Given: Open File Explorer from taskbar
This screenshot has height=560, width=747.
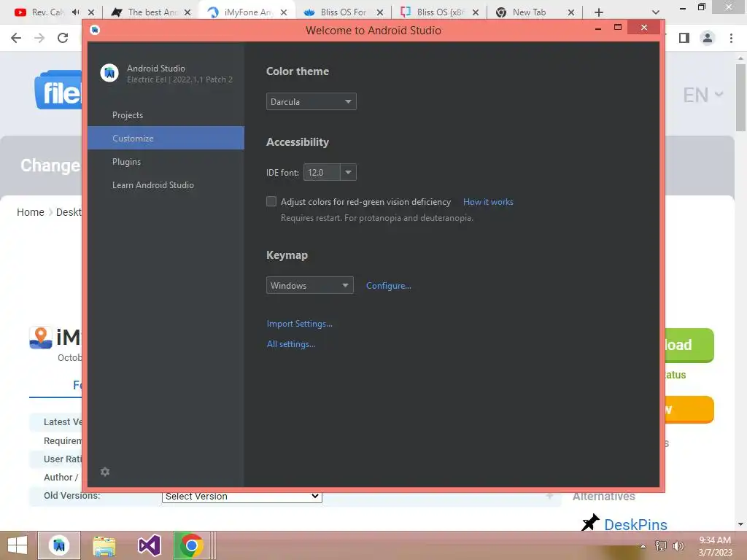Looking at the screenshot, I should (104, 545).
